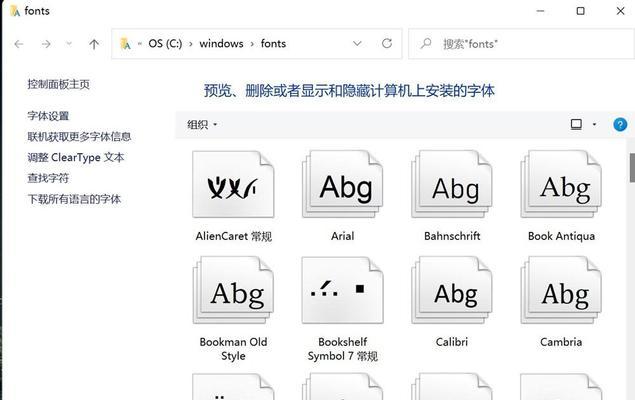Change view layout icon in toolbar
Viewport: 635px width, 400px height.
click(576, 124)
